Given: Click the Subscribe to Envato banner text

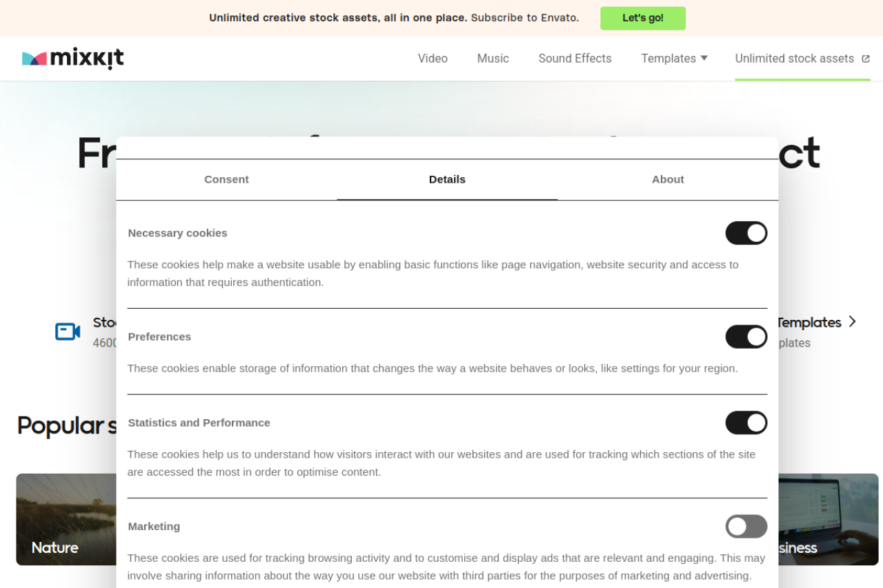Looking at the screenshot, I should click(x=524, y=18).
